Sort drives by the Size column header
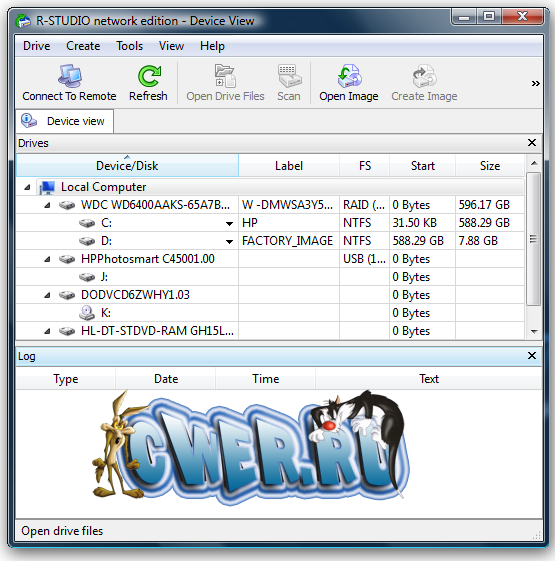The height and width of the screenshot is (561, 555). [x=490, y=166]
